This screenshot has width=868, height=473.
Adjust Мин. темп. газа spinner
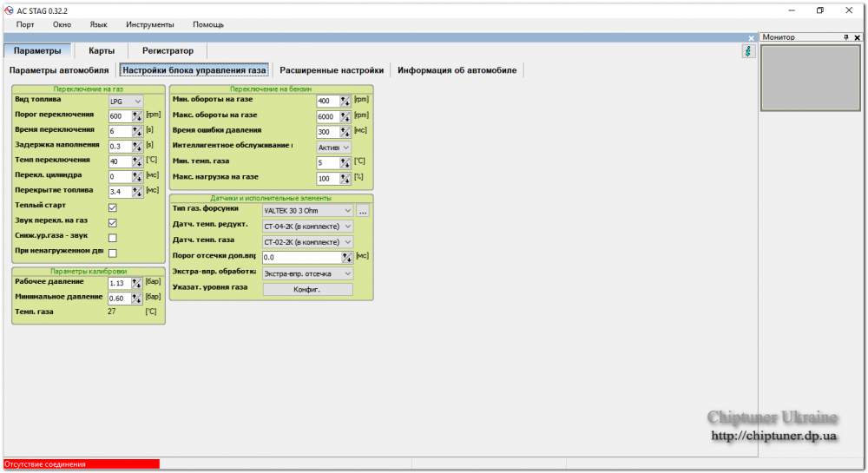345,162
